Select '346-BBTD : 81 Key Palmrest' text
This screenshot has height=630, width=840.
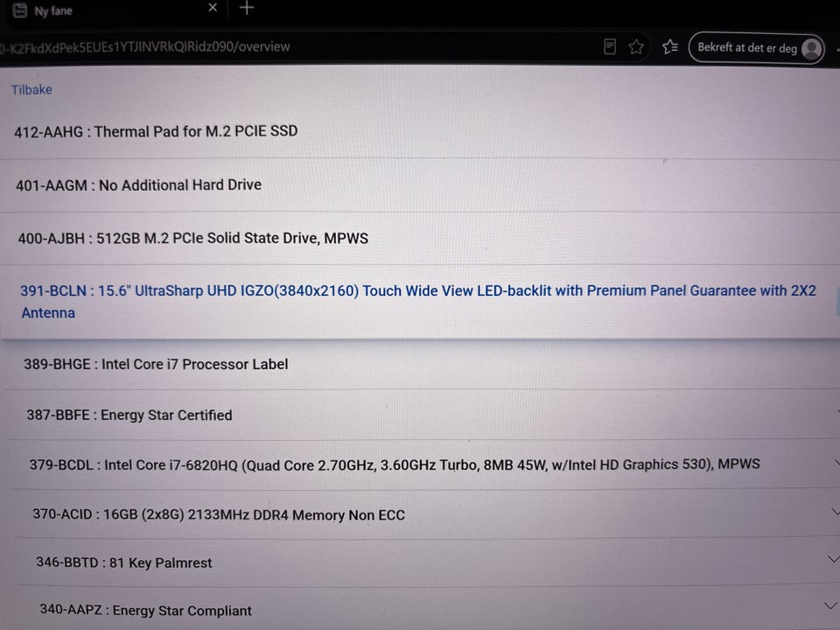pos(123,563)
